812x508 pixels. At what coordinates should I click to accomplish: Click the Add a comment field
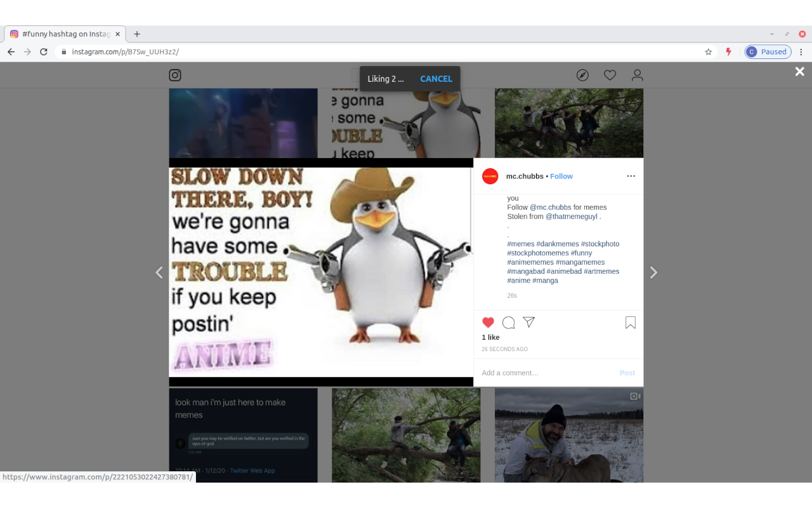pos(546,373)
